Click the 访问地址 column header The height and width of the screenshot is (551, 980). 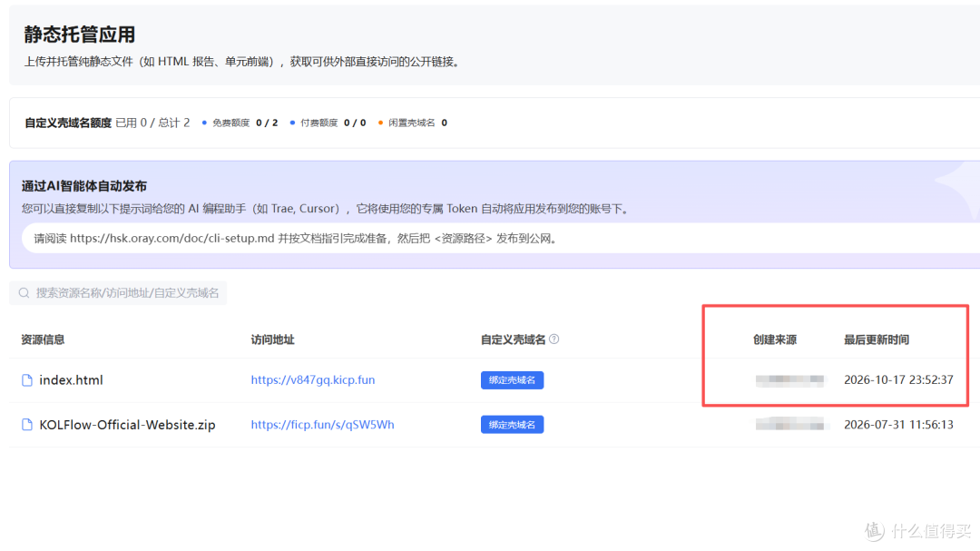(x=272, y=339)
